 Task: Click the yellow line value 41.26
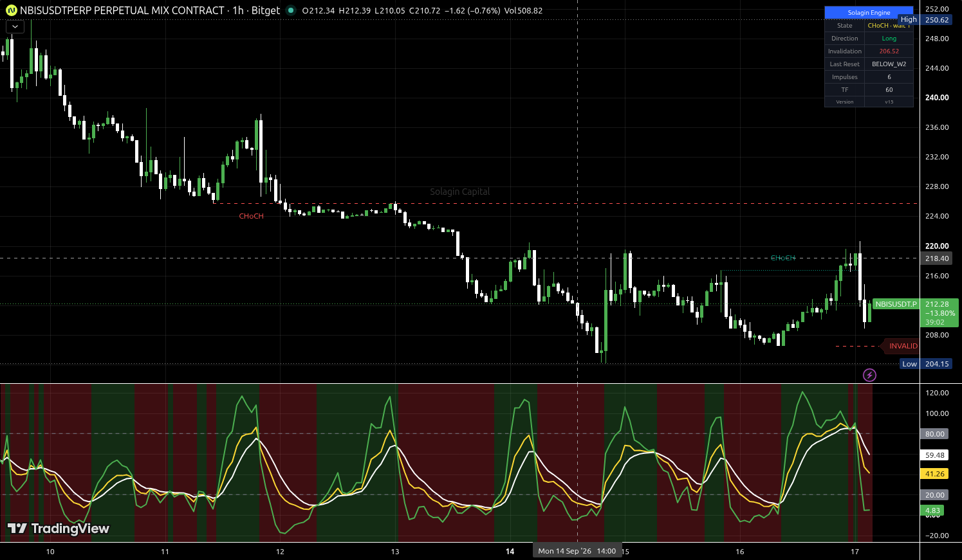point(935,474)
